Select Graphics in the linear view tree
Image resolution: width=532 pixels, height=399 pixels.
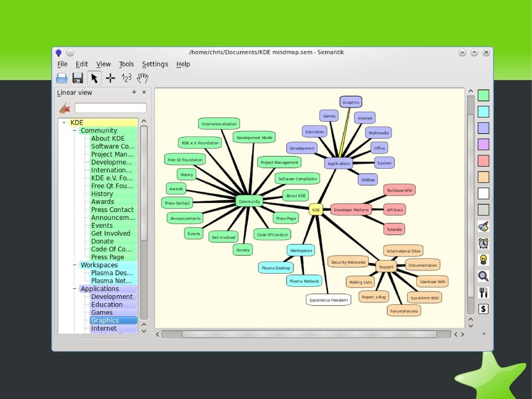tap(113, 320)
